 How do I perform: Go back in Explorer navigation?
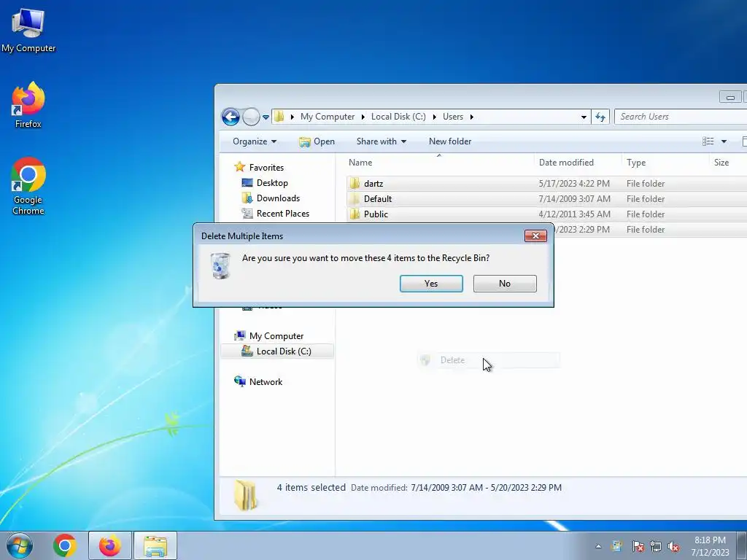coord(231,117)
